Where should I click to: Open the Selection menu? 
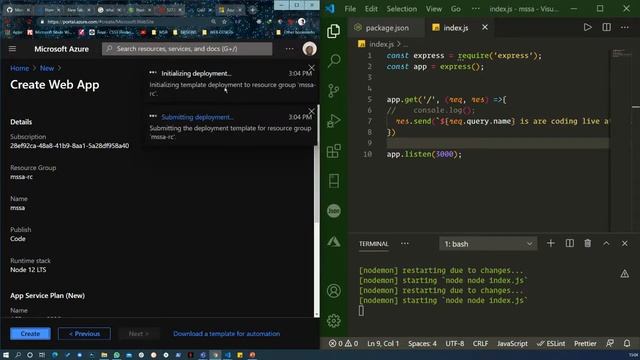coord(402,9)
